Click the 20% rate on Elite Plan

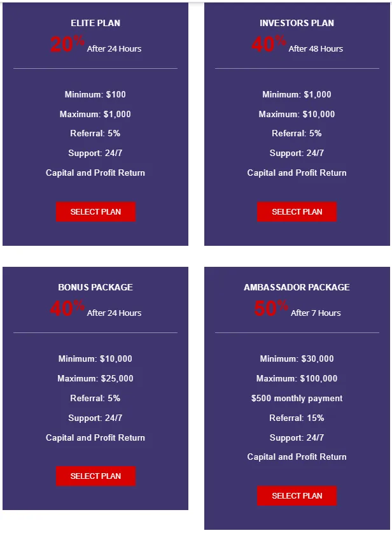point(67,45)
